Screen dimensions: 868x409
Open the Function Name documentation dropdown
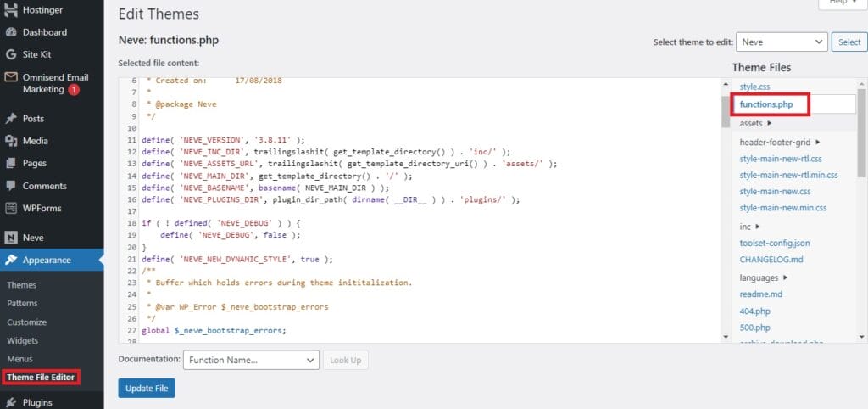tap(251, 360)
